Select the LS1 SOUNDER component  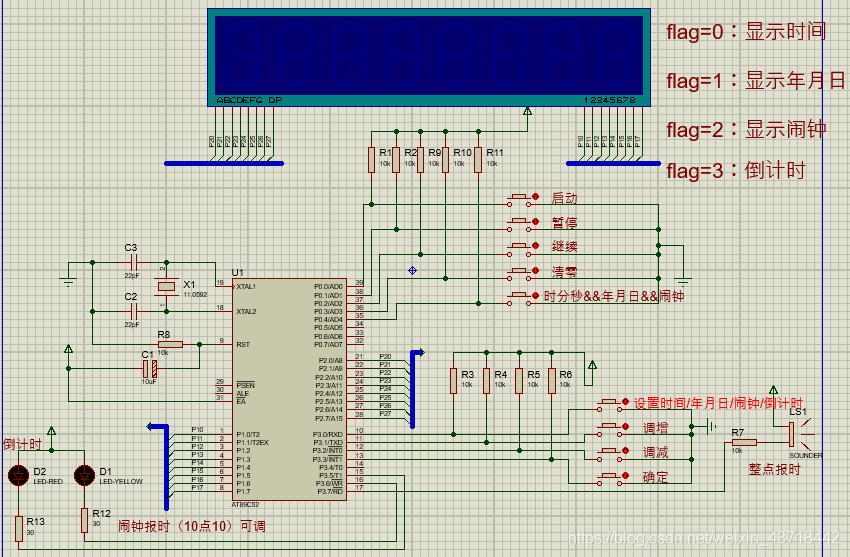click(799, 435)
